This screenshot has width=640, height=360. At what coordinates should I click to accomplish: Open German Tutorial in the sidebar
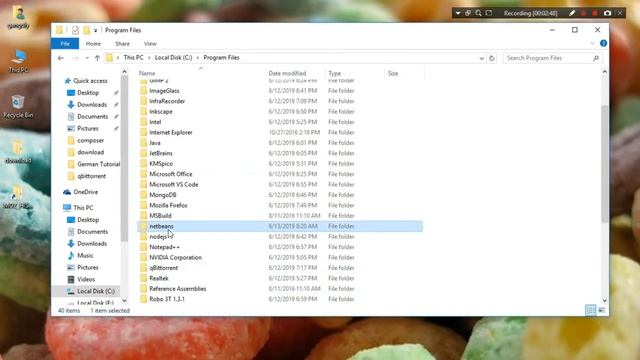pyautogui.click(x=98, y=164)
